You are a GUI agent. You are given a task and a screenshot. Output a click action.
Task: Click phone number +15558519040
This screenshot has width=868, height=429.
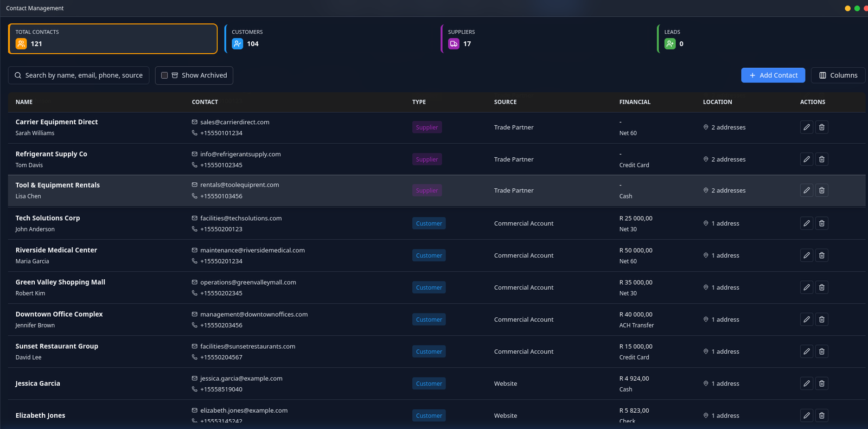[221, 389]
